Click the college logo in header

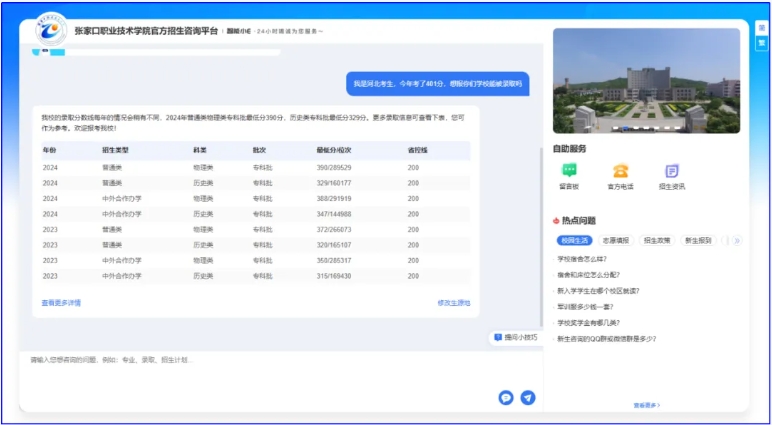point(49,31)
